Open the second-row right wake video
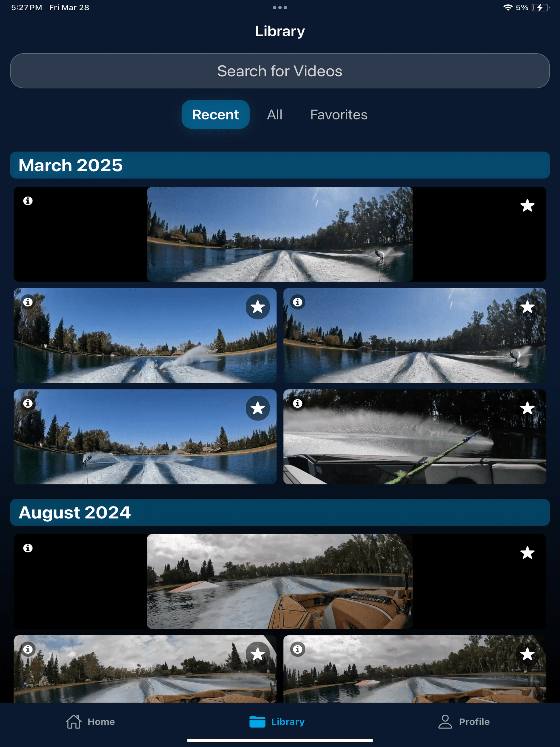Viewport: 560px width, 747px height. tap(415, 335)
